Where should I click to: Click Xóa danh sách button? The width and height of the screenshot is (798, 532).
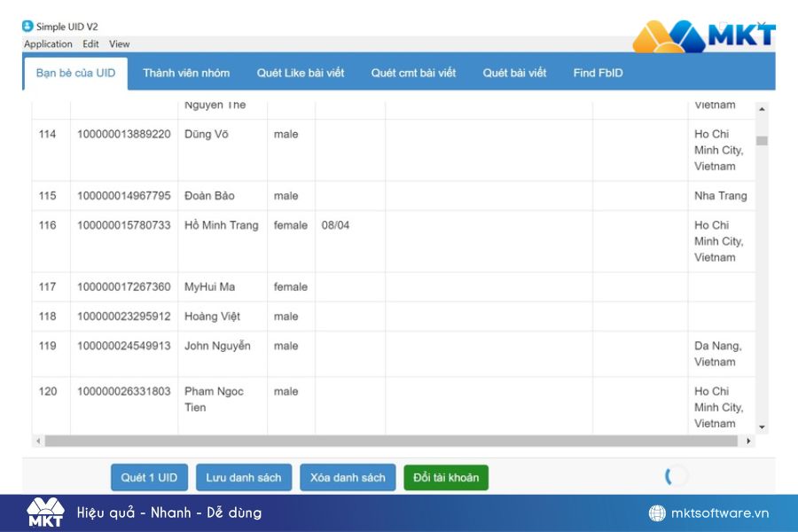point(348,478)
